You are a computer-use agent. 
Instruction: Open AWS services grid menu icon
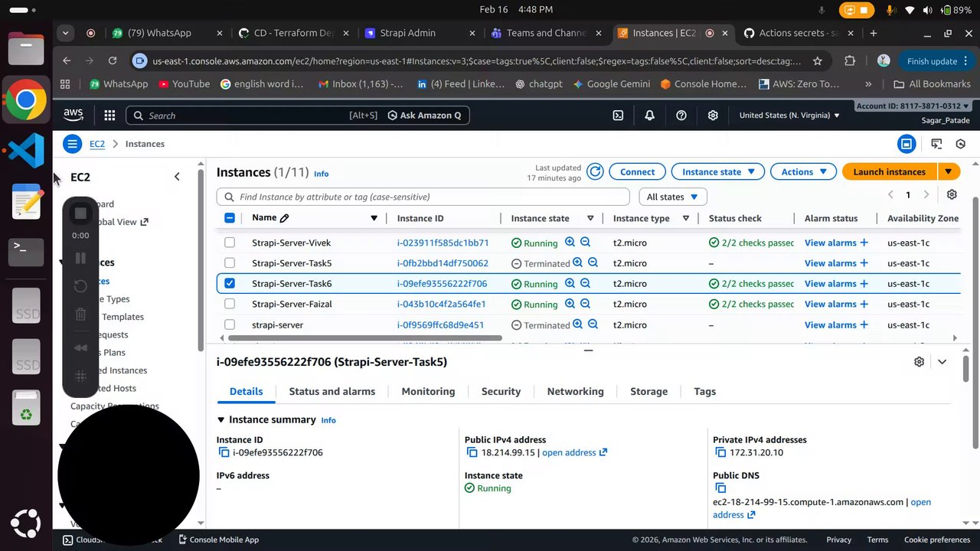(x=109, y=116)
